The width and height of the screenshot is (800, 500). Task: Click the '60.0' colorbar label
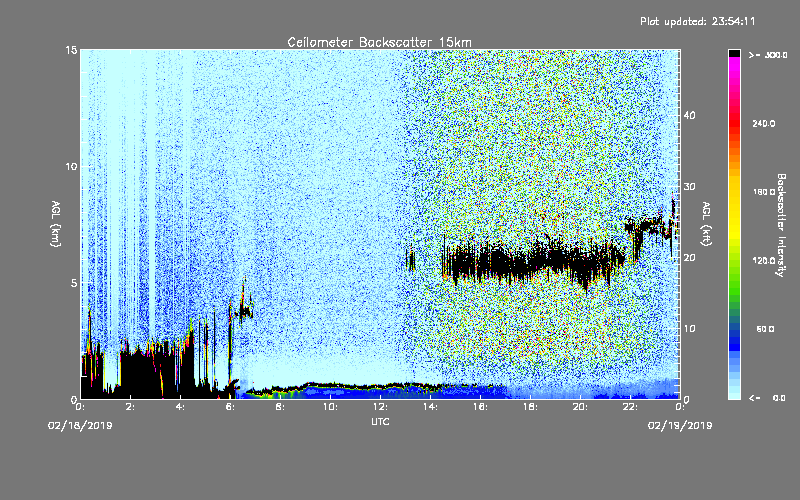(x=765, y=329)
